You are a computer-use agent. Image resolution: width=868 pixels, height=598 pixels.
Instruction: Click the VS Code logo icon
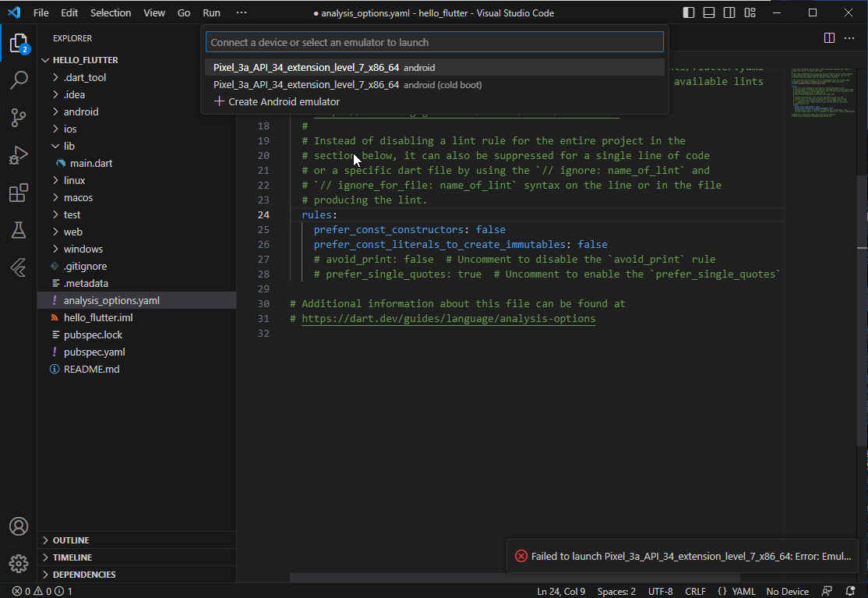(x=14, y=12)
